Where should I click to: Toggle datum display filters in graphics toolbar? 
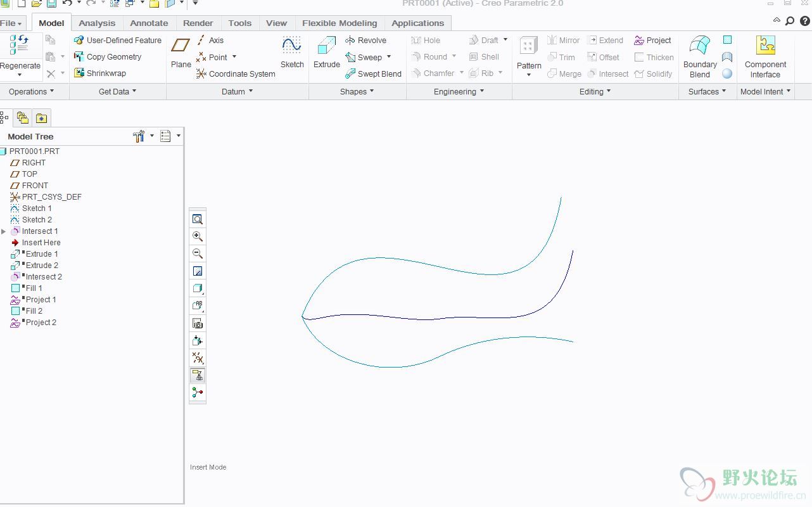coord(198,358)
